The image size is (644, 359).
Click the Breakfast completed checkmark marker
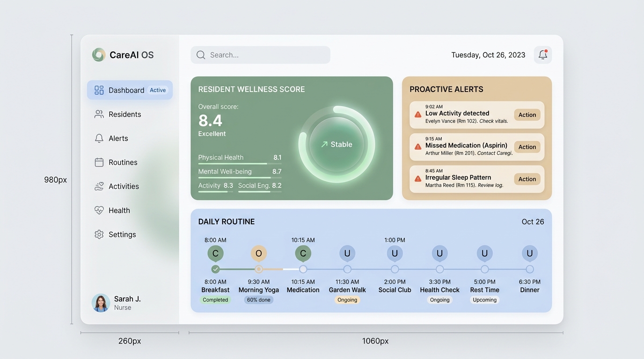[x=215, y=269]
